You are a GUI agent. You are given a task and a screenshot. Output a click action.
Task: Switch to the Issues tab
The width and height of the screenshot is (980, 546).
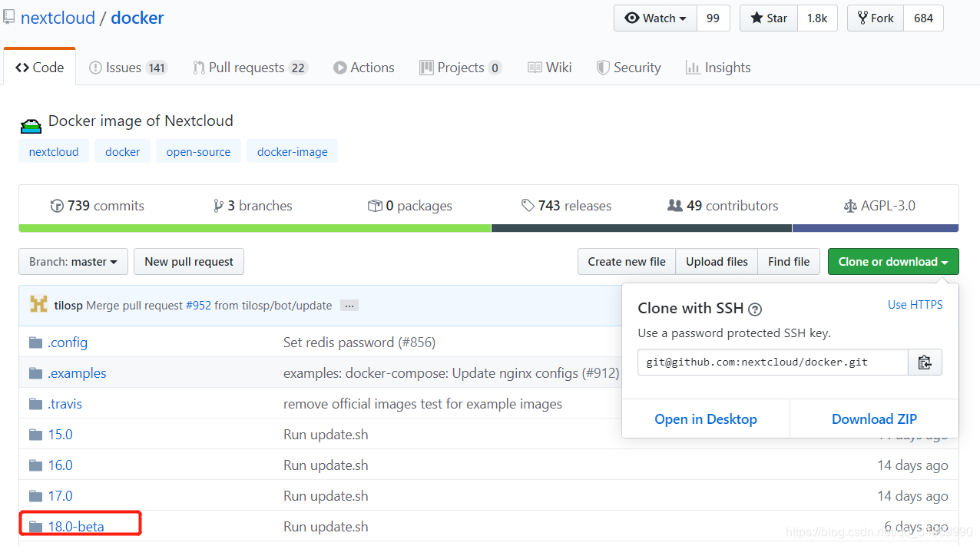[128, 68]
